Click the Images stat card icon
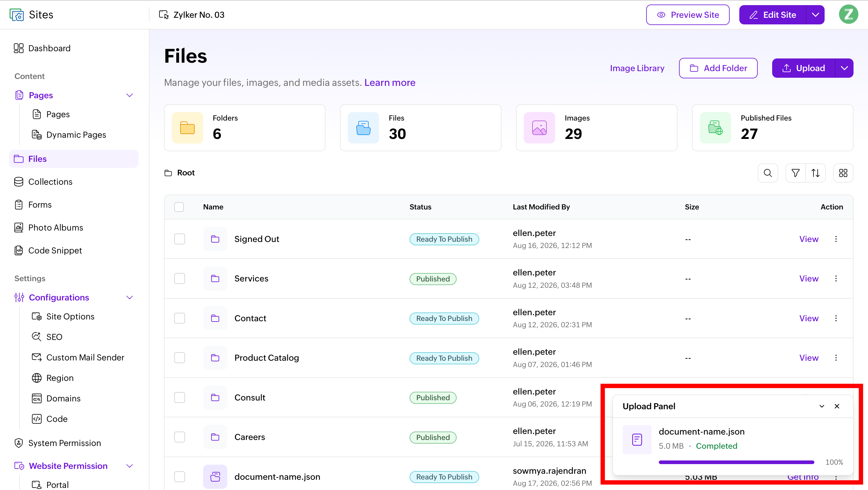 coord(539,128)
